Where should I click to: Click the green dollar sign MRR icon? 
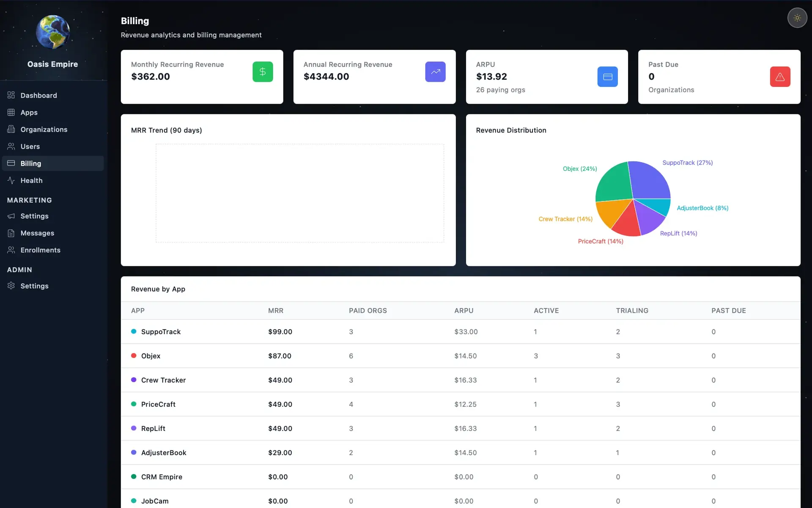(x=263, y=72)
